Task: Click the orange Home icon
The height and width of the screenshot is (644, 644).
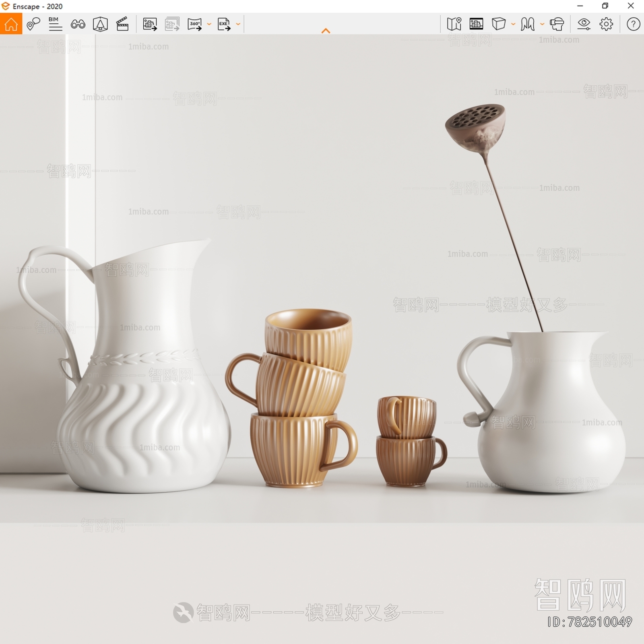Action: click(11, 24)
